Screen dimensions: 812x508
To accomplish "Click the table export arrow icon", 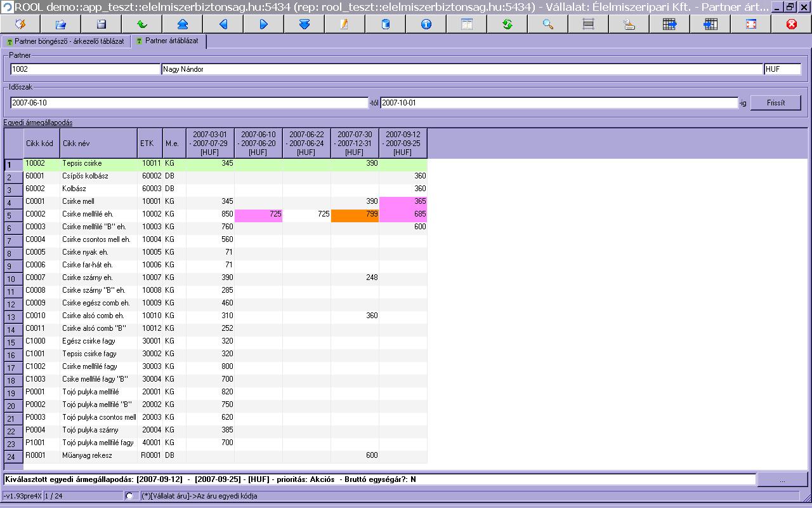I will 670,24.
